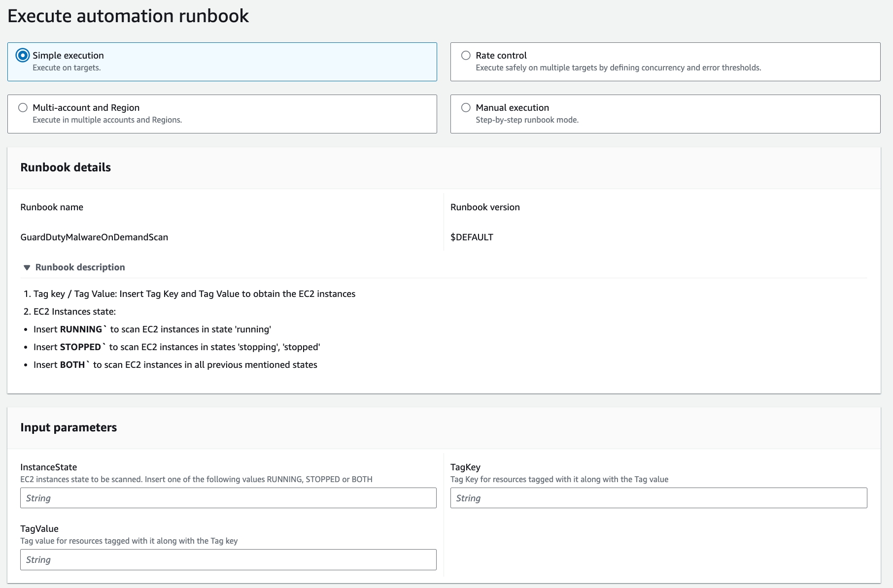Select the Manual execution radio button
The height and width of the screenshot is (588, 893).
pos(466,107)
